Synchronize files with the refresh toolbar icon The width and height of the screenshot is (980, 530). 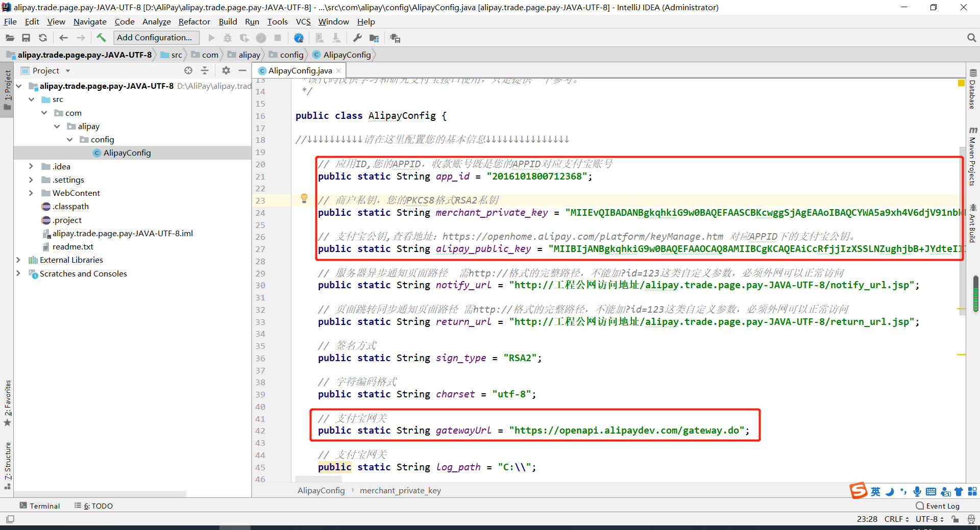coord(43,37)
